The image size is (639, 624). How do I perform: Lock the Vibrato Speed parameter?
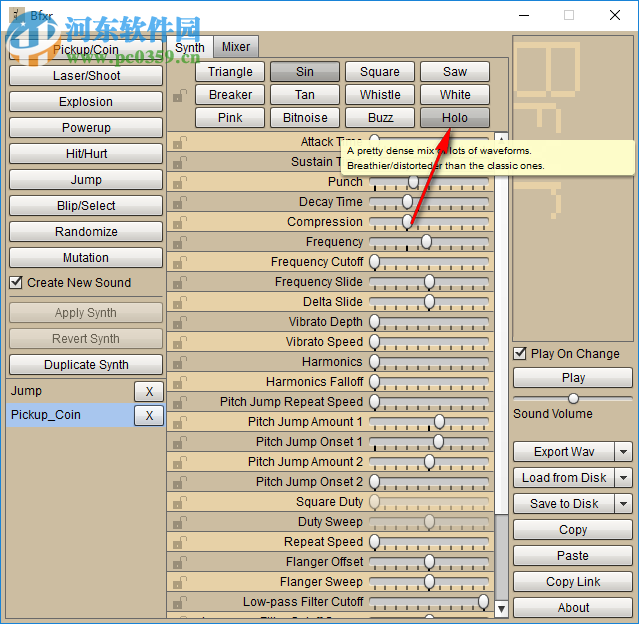tap(179, 342)
